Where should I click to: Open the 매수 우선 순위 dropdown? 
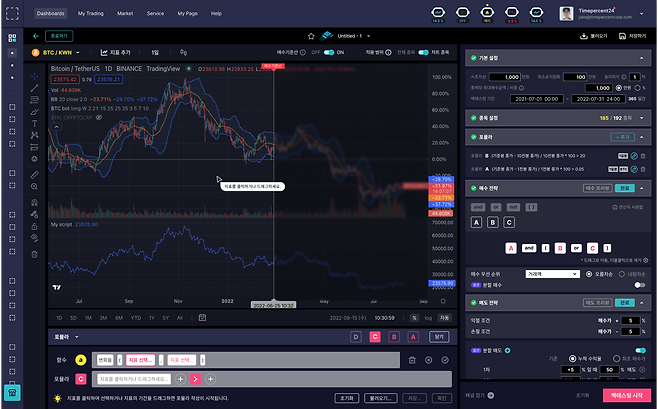pos(552,272)
